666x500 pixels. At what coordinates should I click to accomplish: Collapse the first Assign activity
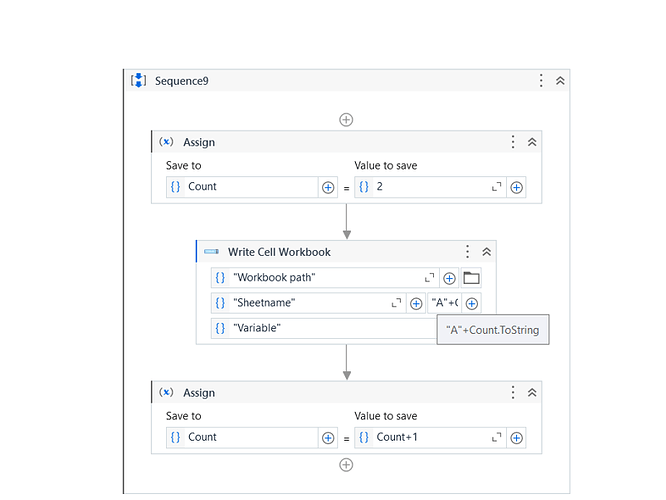coord(532,142)
